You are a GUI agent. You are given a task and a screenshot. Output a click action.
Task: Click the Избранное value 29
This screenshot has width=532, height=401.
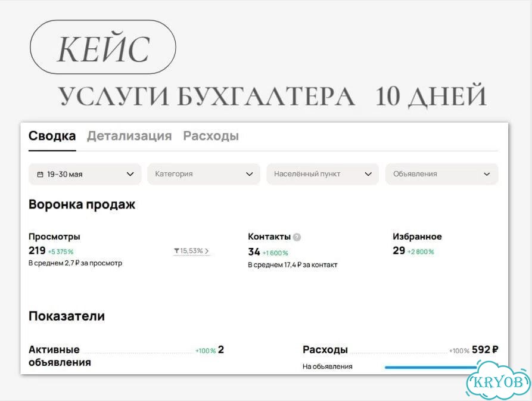399,251
